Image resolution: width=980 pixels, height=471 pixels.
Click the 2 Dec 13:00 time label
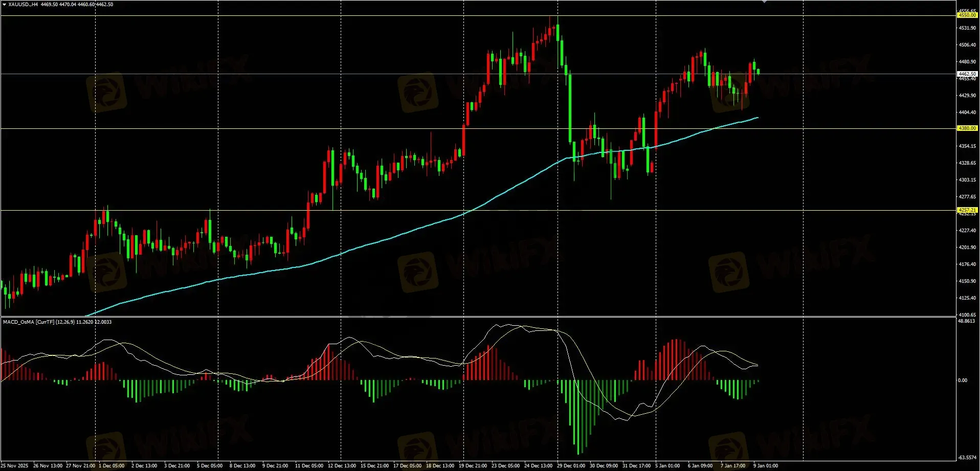pos(144,466)
